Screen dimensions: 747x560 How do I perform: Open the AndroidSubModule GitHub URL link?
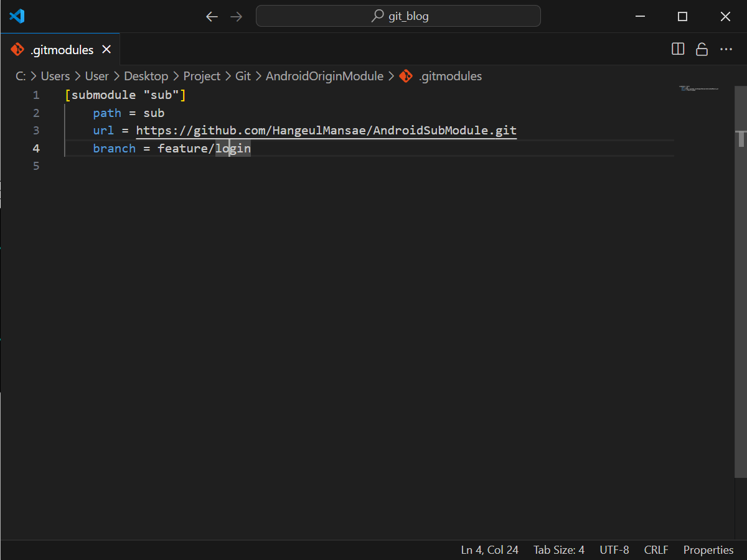tap(326, 131)
